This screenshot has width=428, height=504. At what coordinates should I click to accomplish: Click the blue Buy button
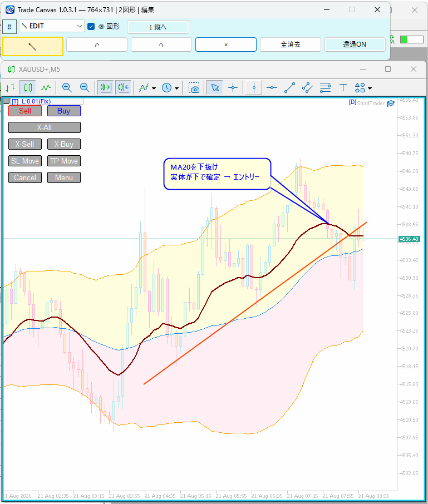64,111
